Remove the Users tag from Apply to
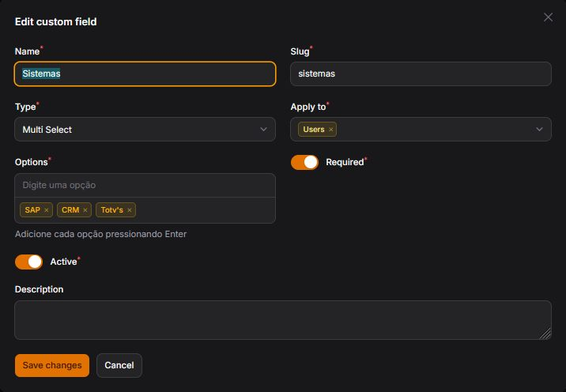This screenshot has width=566, height=392. click(x=331, y=130)
